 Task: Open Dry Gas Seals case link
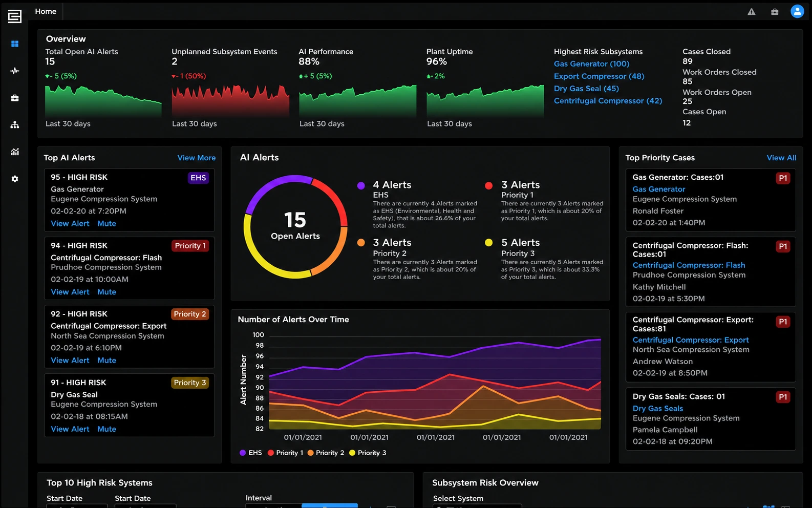(658, 409)
